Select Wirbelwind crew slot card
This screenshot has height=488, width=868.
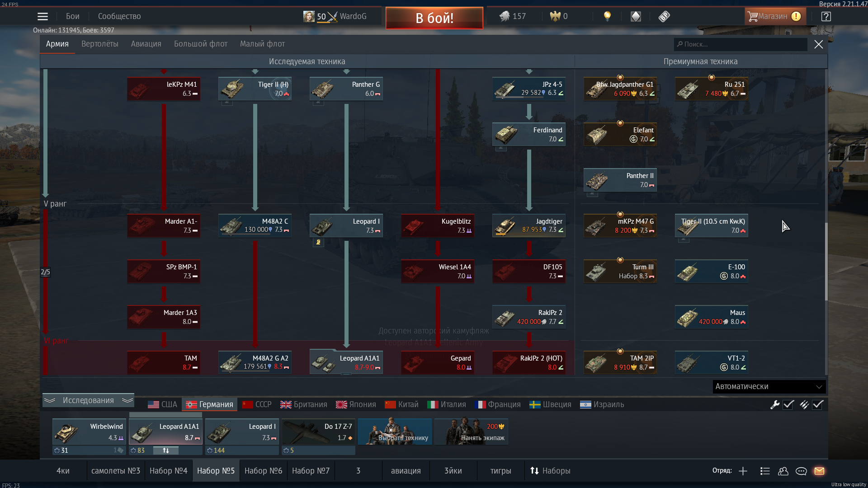tap(89, 432)
